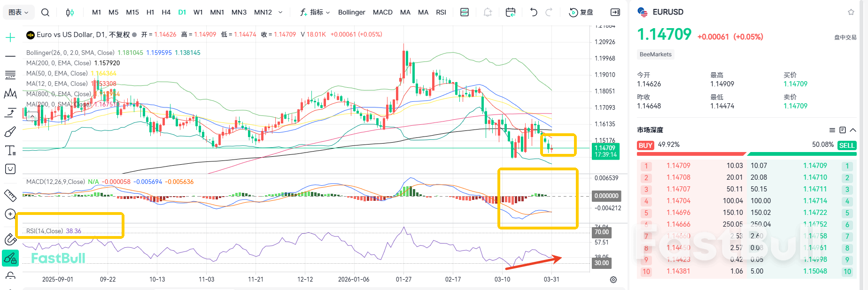Viewport: 868px width, 290px height.
Task: Toggle EURUSD favorite star
Action: coord(851,12)
